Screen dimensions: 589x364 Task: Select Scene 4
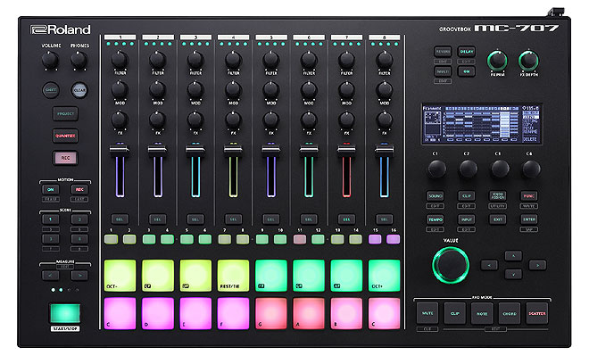(79, 239)
